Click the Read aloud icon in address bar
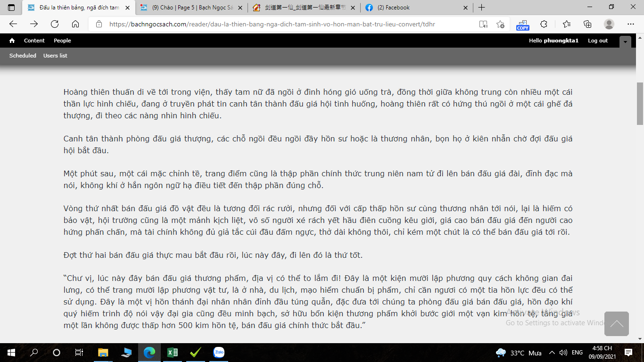The width and height of the screenshot is (644, 362). [483, 24]
